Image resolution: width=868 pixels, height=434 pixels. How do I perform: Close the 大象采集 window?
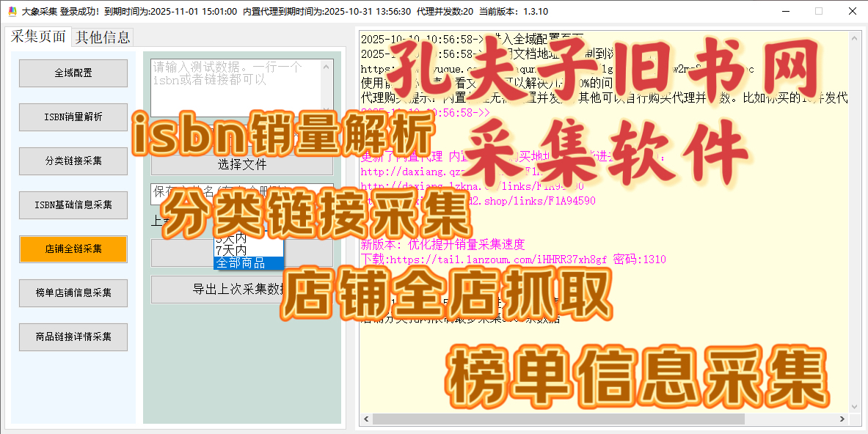852,11
